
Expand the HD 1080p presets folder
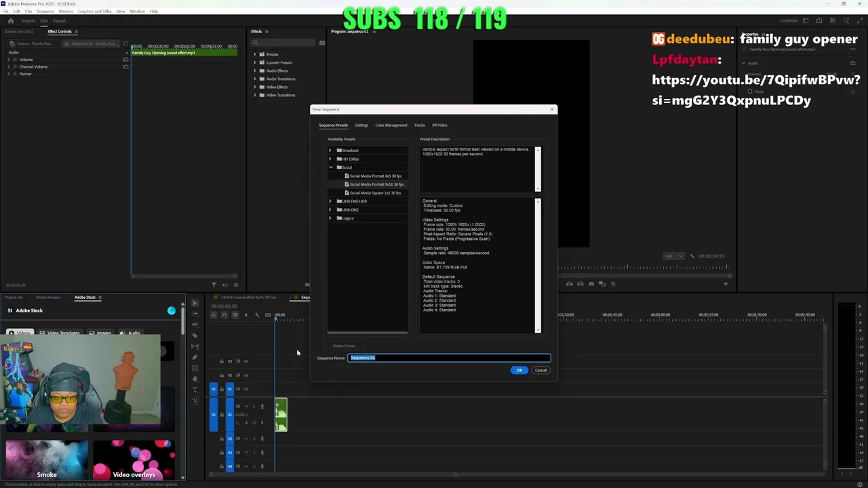[x=330, y=159]
